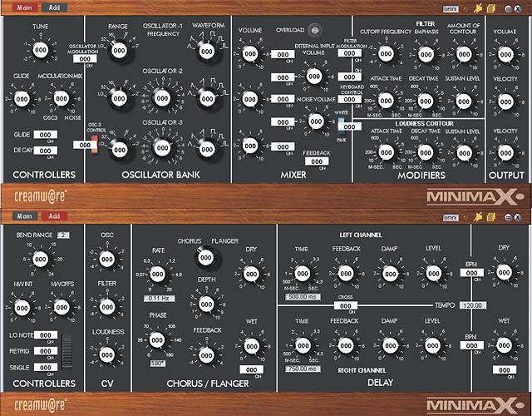The width and height of the screenshot is (532, 416).
Task: Click the Main tab in the bottom panel
Action: 25,216
